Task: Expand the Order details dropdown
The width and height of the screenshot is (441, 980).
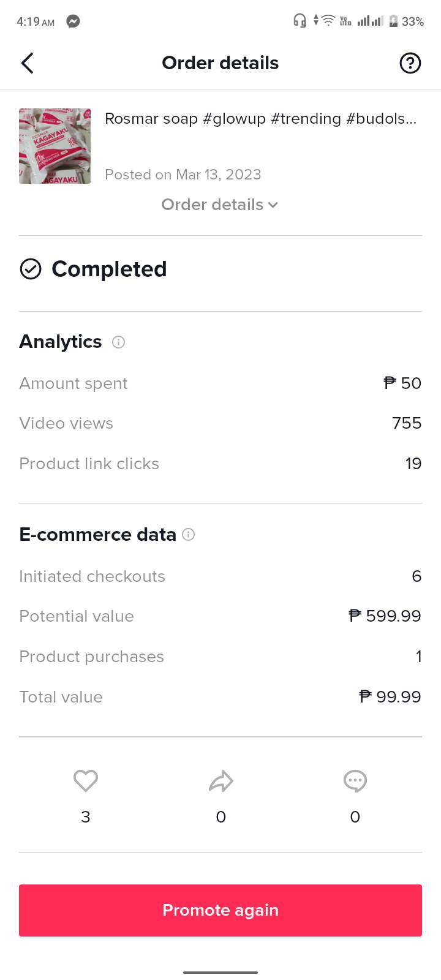Action: click(x=220, y=205)
